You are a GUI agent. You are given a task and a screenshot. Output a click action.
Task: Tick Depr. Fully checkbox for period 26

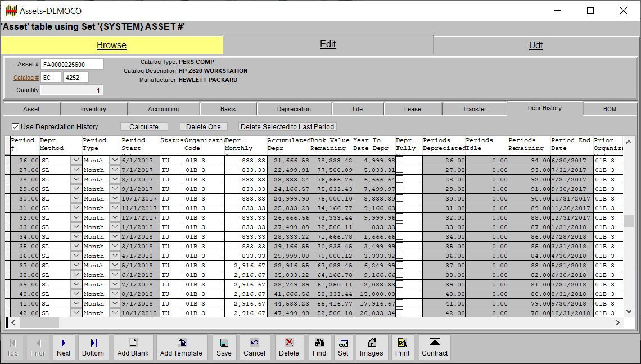(400, 160)
